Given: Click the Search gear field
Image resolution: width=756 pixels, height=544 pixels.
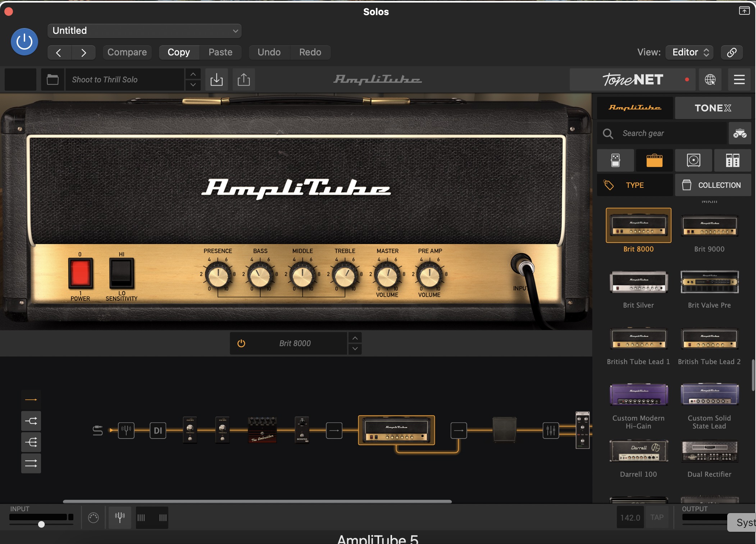Looking at the screenshot, I should click(662, 133).
